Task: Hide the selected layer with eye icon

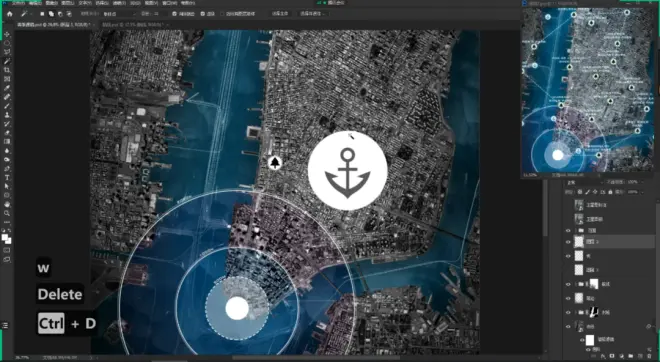Action: click(568, 242)
